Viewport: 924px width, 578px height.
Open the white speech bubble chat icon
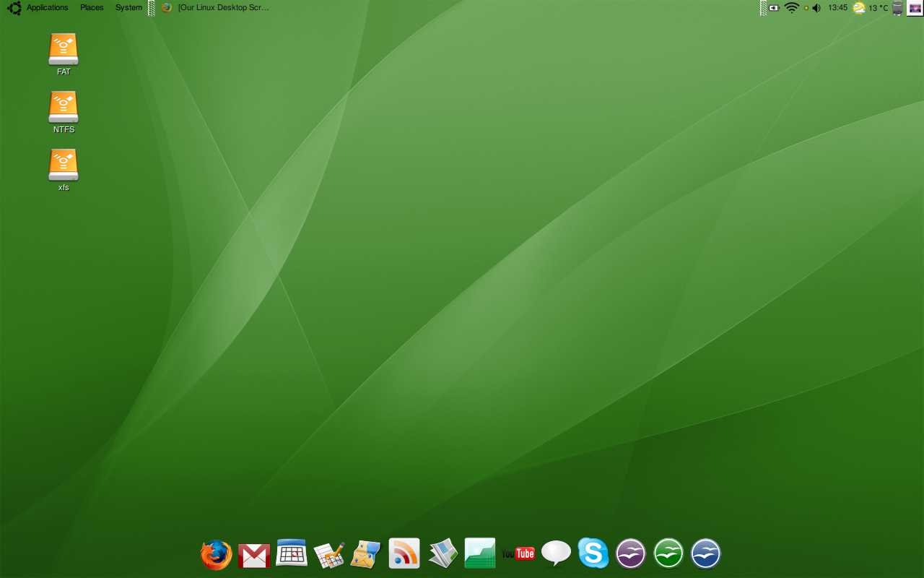(556, 554)
